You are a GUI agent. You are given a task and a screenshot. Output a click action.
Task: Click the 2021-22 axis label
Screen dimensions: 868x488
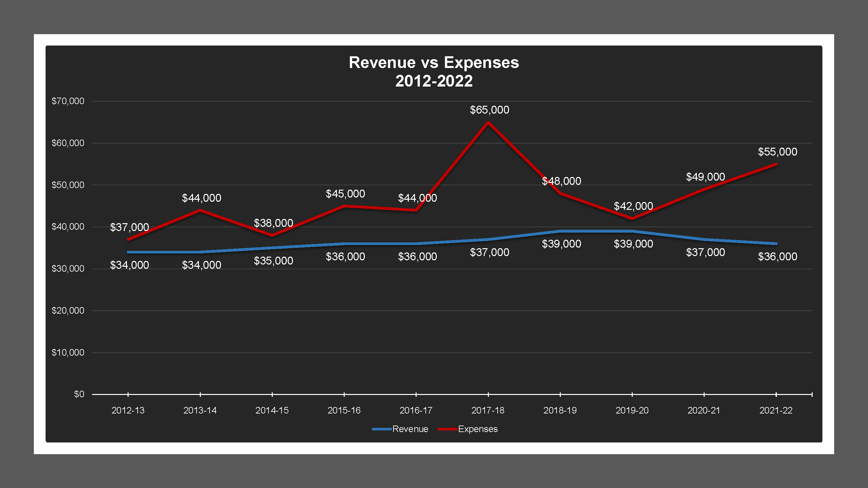click(776, 410)
